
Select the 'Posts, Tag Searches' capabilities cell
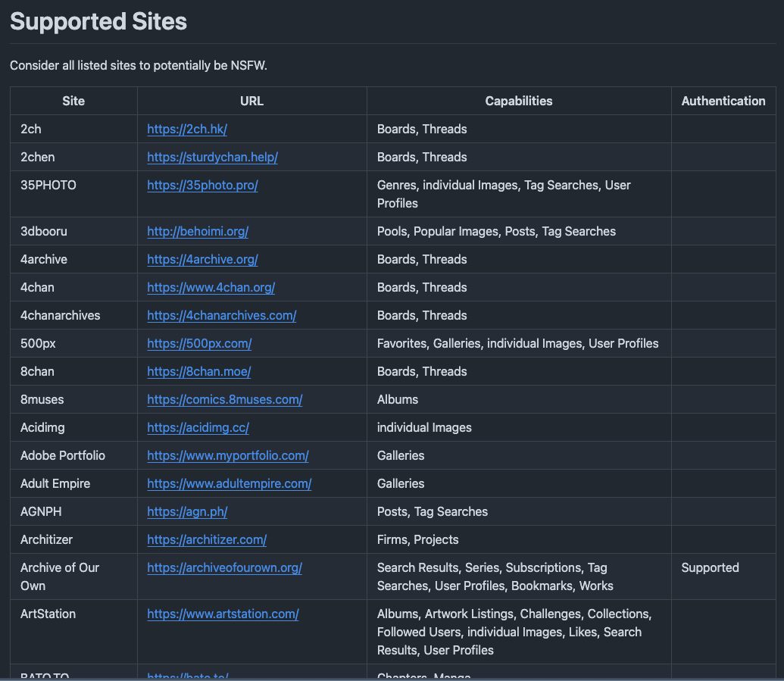[x=519, y=511]
